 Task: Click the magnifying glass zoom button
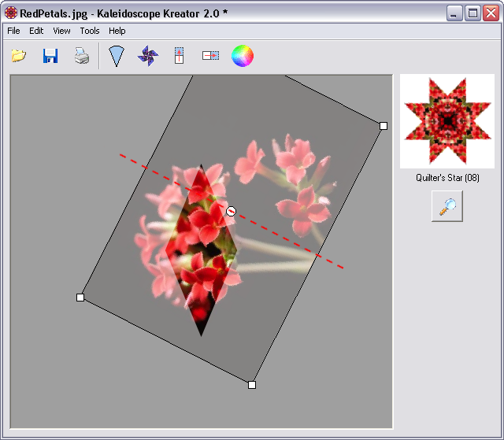click(x=447, y=206)
